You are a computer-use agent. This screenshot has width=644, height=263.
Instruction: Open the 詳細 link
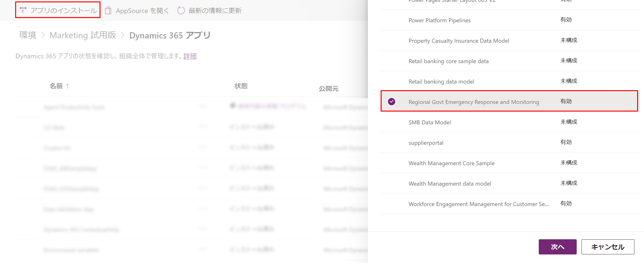(190, 56)
